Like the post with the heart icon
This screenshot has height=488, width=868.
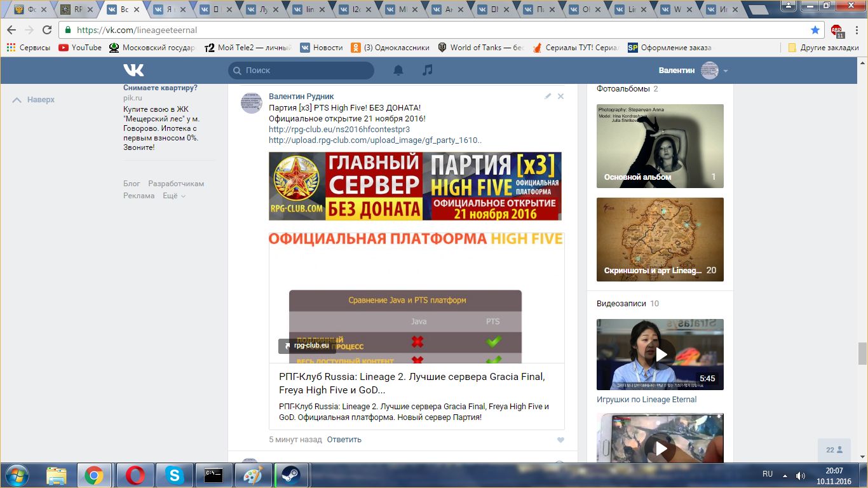pyautogui.click(x=560, y=440)
